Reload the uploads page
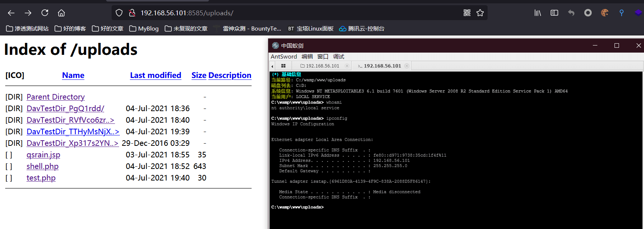644x229 pixels. pos(45,13)
